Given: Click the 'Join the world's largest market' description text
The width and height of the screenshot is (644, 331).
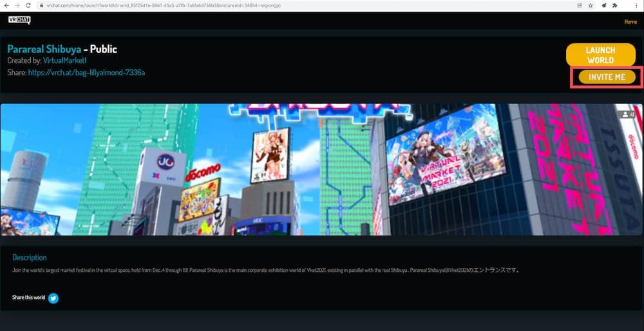Looking at the screenshot, I should [266, 270].
